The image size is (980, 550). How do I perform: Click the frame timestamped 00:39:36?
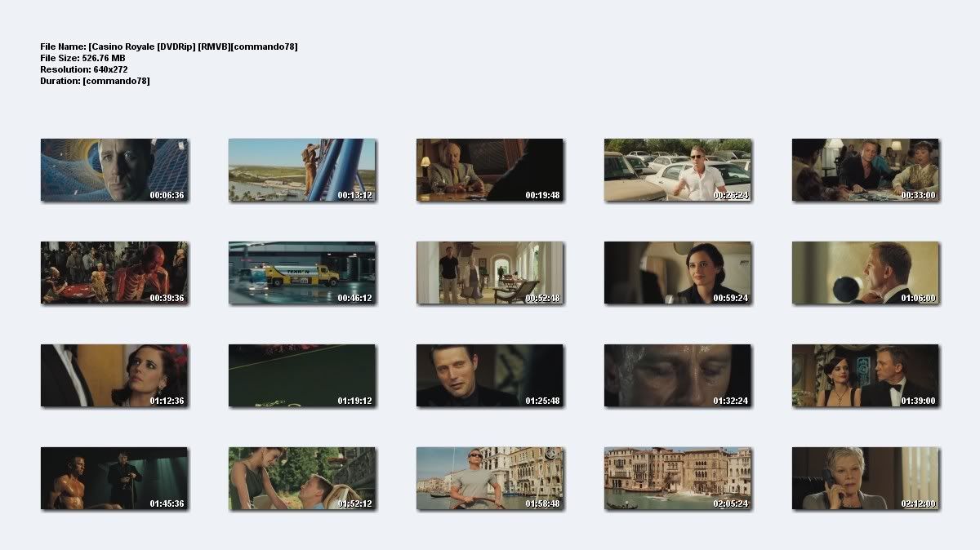pos(114,273)
